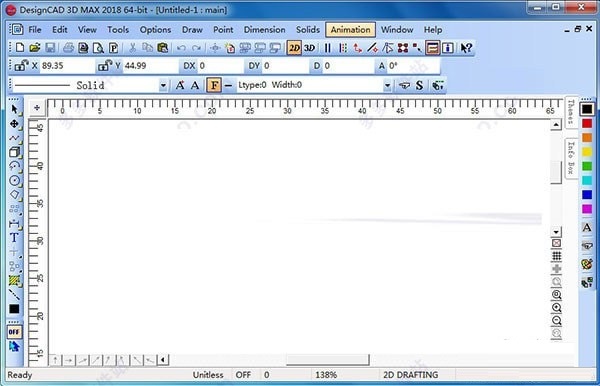
Task: Print the drawing
Action: (x=68, y=48)
